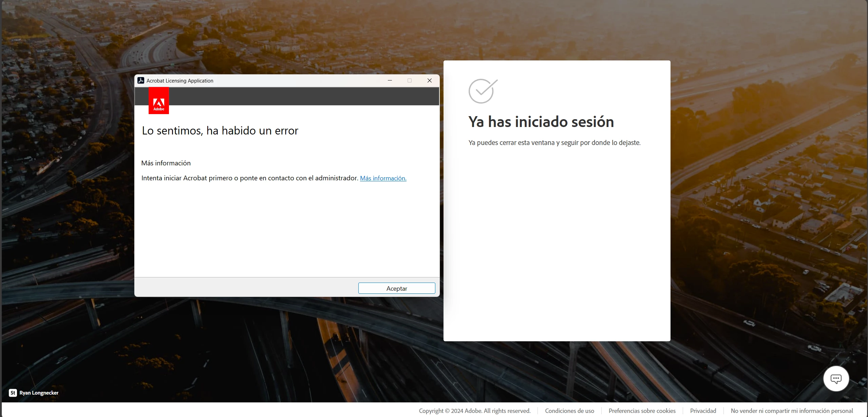Open the blue Más información link

(383, 178)
